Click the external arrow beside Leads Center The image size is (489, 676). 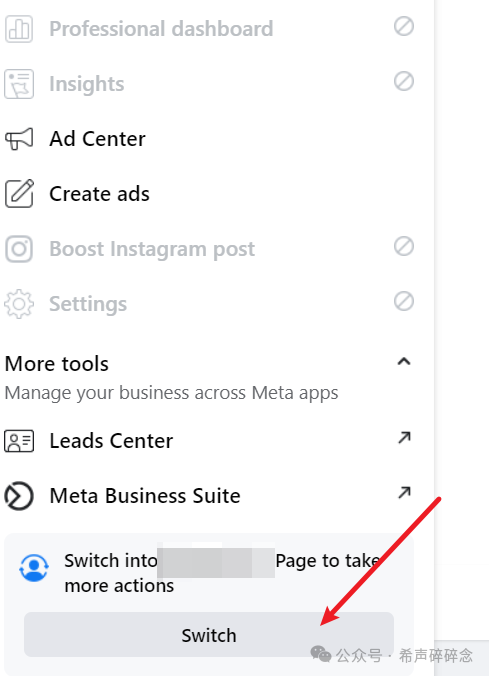404,438
